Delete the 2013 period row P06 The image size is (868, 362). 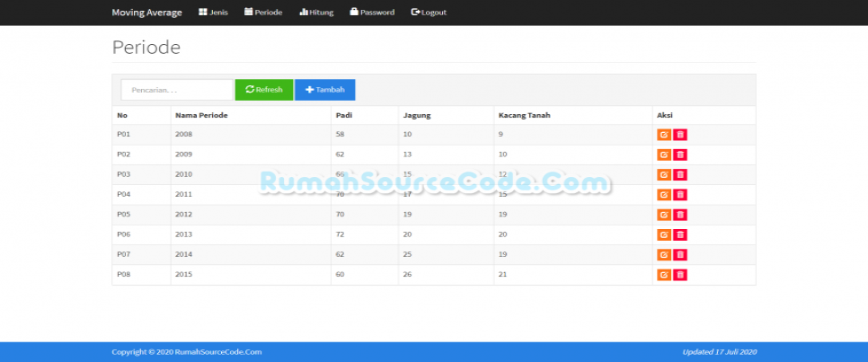tap(680, 234)
